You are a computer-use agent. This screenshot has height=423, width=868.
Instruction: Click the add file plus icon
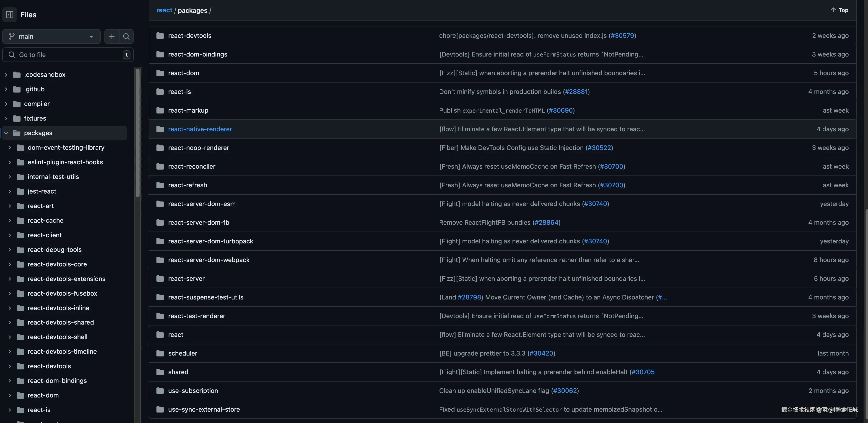[x=112, y=36]
